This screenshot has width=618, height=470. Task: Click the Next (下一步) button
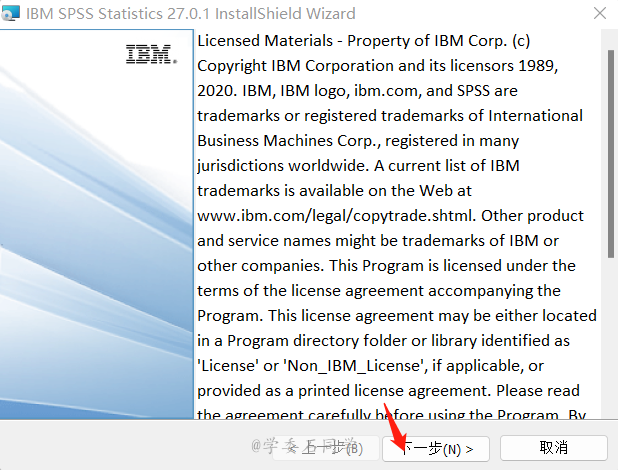pos(436,448)
